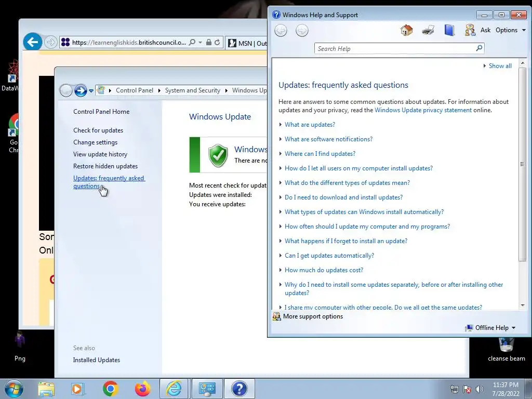
Task: Open Help and Support home icon
Action: click(406, 30)
